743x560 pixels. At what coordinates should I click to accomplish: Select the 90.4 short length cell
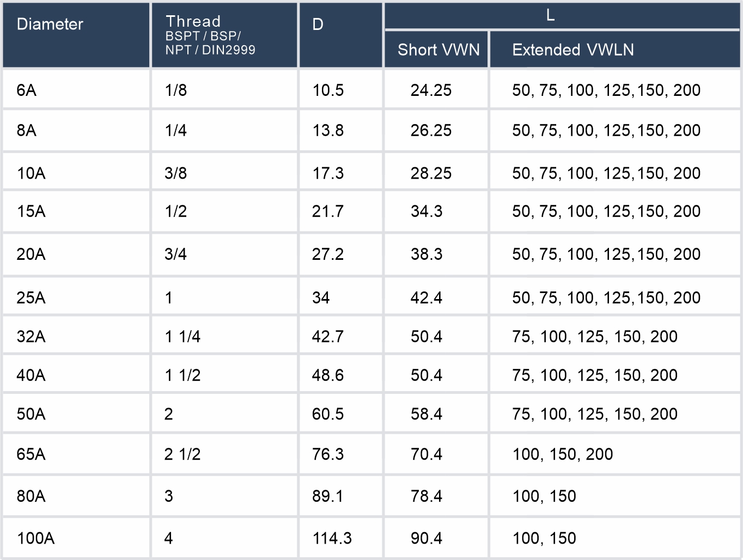tap(426, 538)
